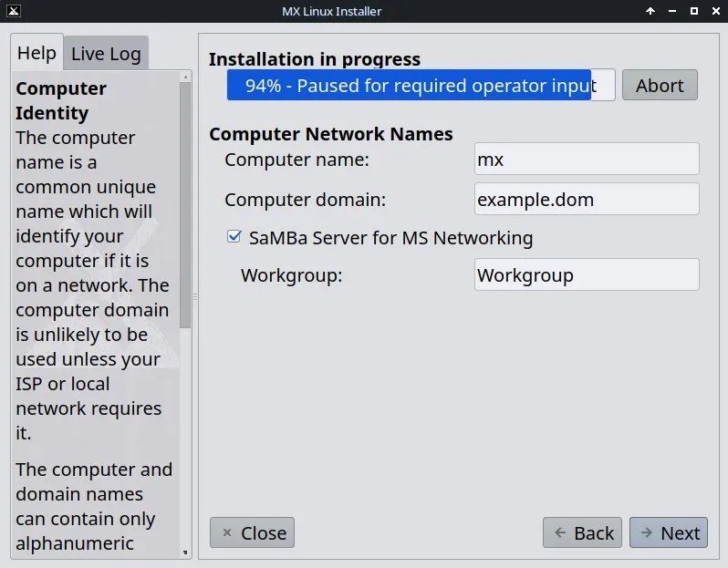Click the Computer domain input field

coord(587,199)
